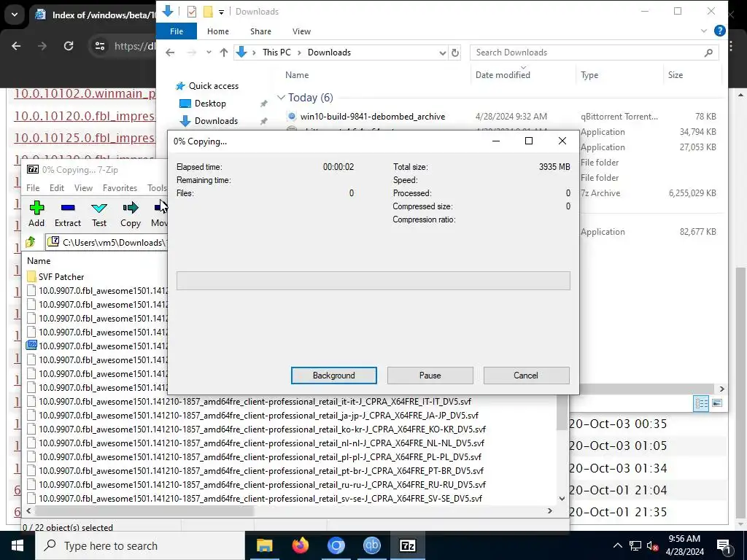
Task: Select Quick access in Explorer sidebar
Action: click(x=207, y=86)
